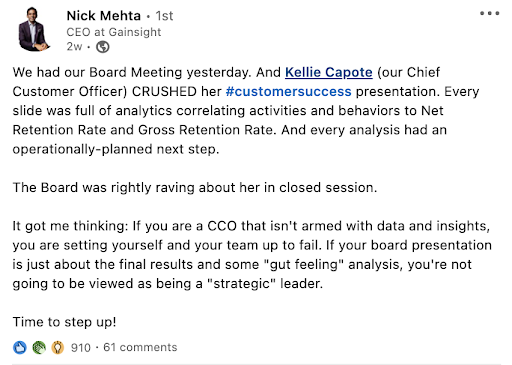Viewport: 512px width, 365px height.
Task: Click the 'Board was rightly raving' paragraph
Action: (195, 188)
